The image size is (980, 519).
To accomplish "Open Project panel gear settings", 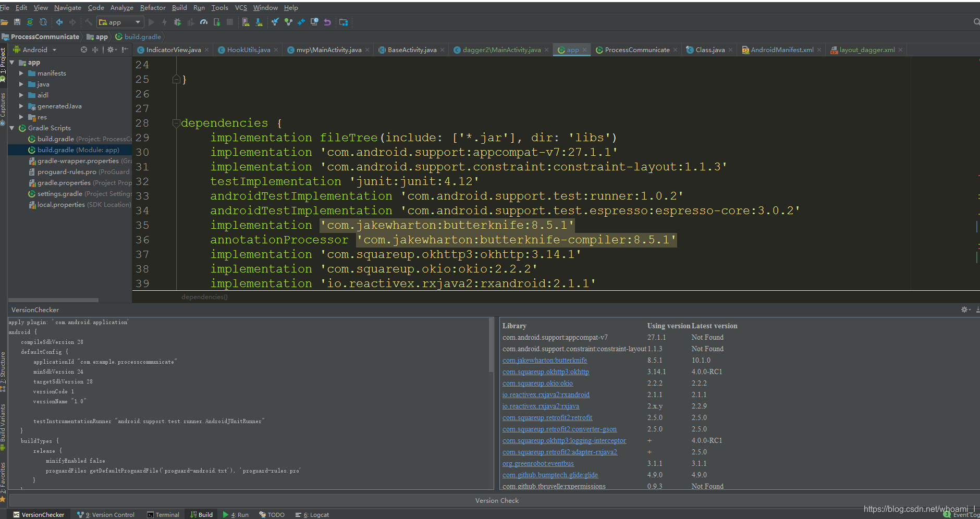I will pos(112,50).
